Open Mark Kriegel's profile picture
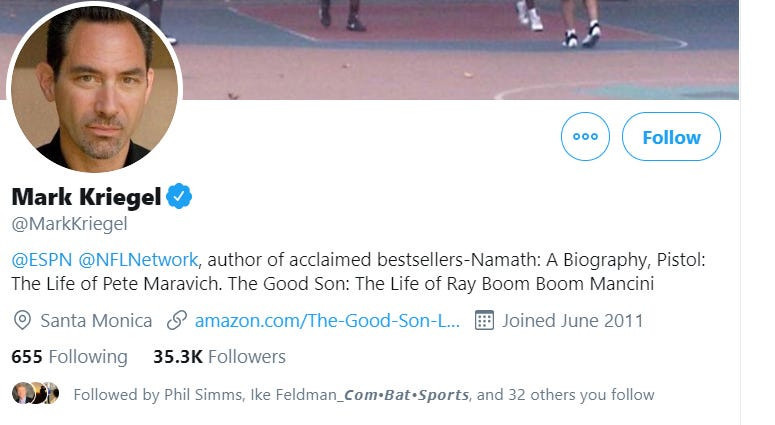The width and height of the screenshot is (775, 425). click(x=94, y=87)
